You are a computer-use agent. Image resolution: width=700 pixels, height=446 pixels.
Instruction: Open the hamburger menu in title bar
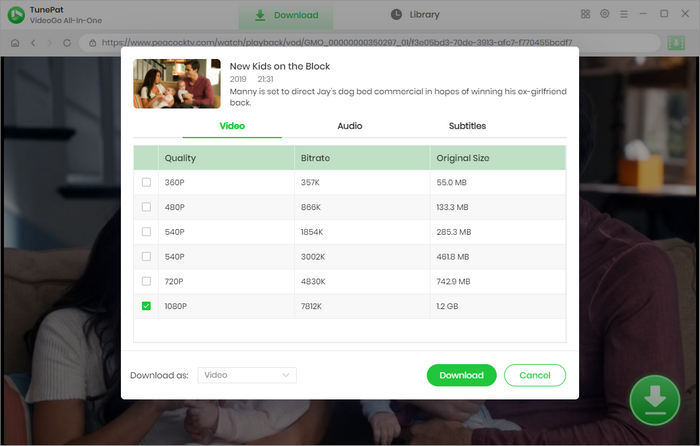tap(624, 15)
